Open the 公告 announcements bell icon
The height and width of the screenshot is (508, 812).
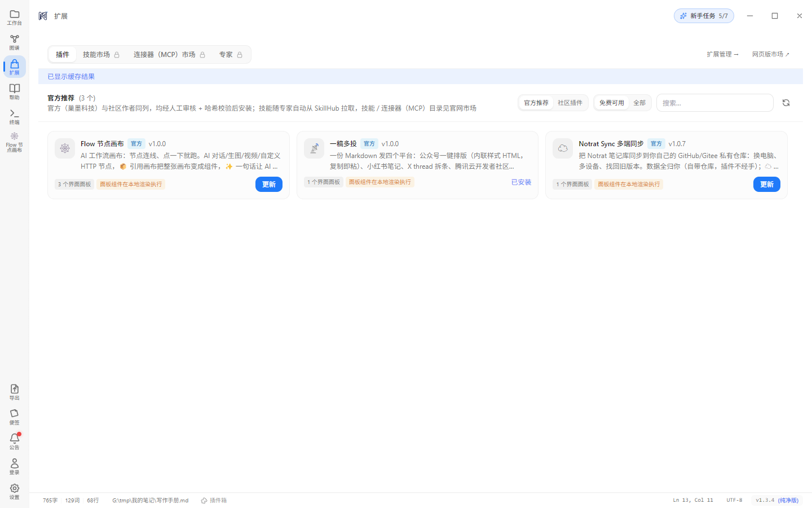[15, 442]
